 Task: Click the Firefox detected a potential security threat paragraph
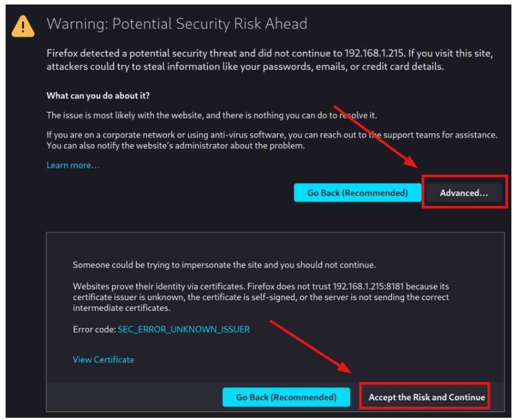pyautogui.click(x=270, y=60)
